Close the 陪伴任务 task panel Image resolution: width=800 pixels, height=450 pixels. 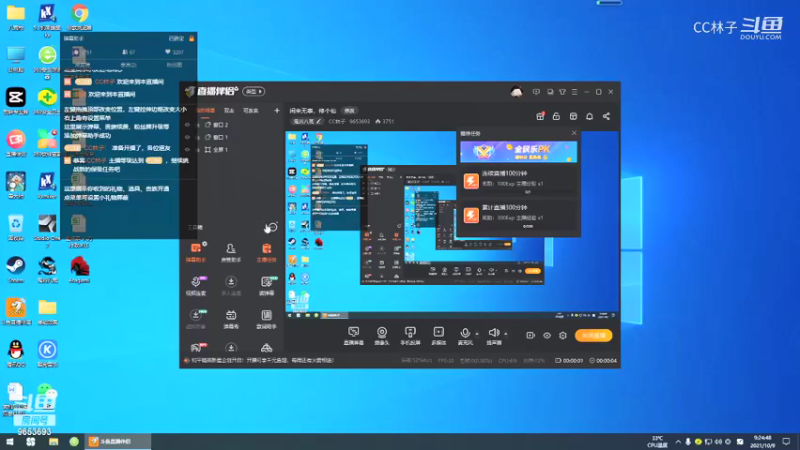tap(574, 133)
